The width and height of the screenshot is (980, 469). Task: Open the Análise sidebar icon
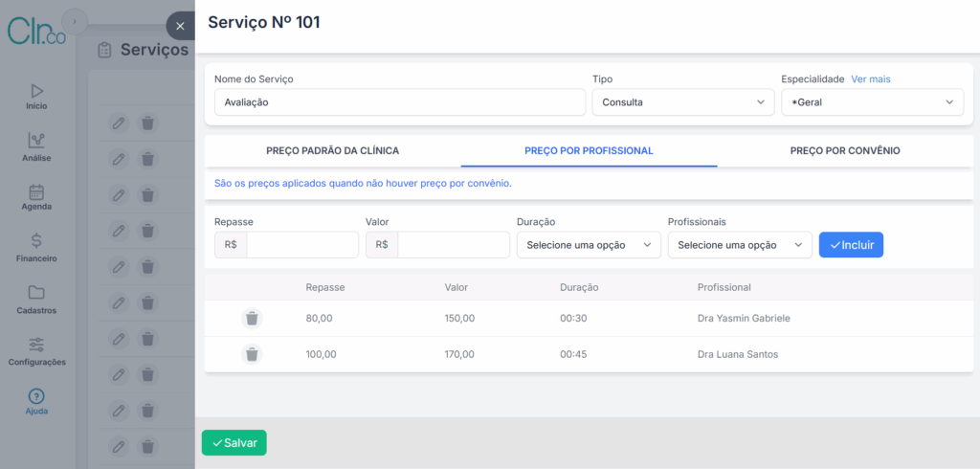36,142
